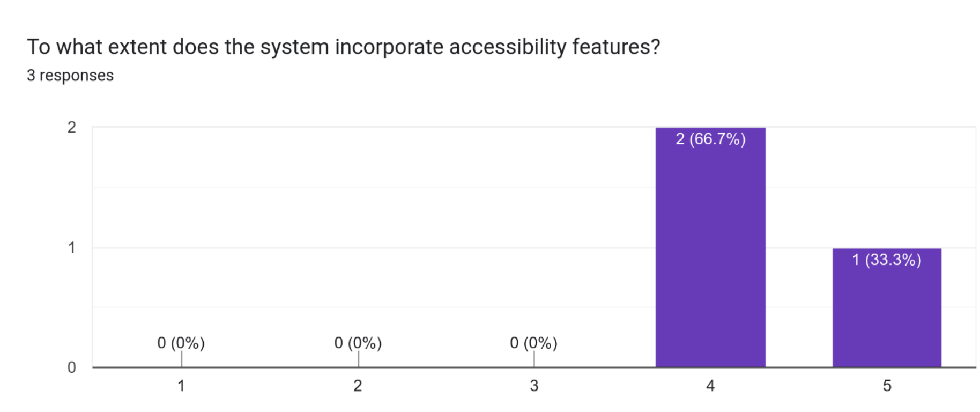Click the tick mark above x-axis label 3
Viewport: 980px width, 412px height.
point(534,359)
